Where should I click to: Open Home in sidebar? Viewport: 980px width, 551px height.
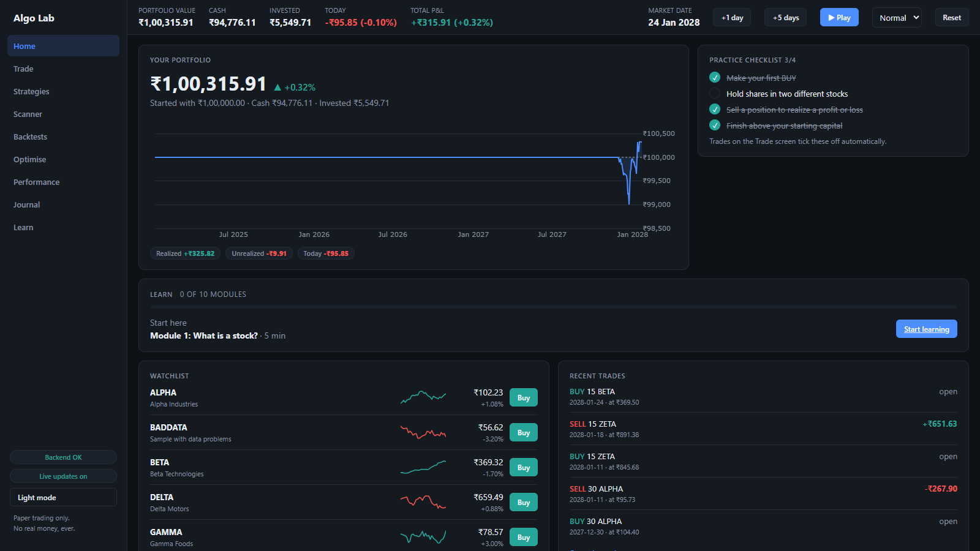pyautogui.click(x=63, y=46)
